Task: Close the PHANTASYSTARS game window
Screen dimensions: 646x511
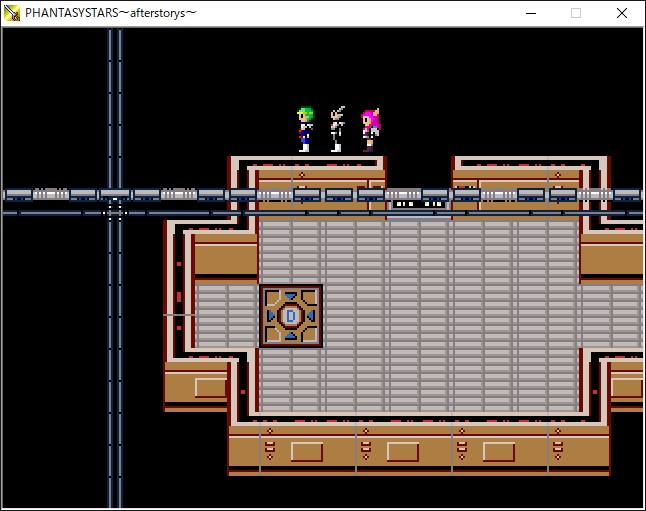Action: 622,13
